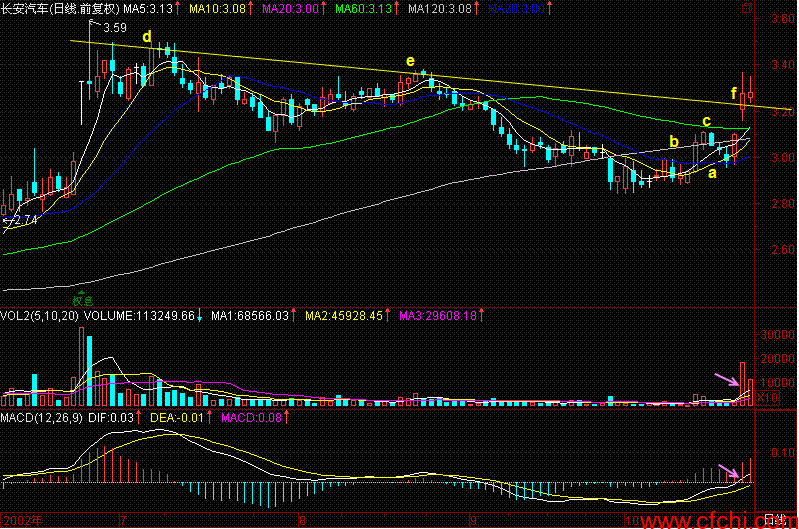Click the 0.10 MACD axis label

point(783,453)
